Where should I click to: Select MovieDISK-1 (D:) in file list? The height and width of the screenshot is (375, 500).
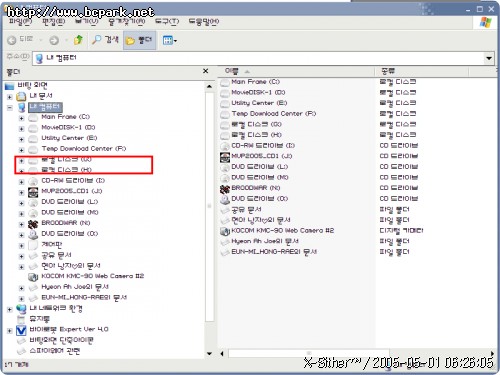coord(258,92)
